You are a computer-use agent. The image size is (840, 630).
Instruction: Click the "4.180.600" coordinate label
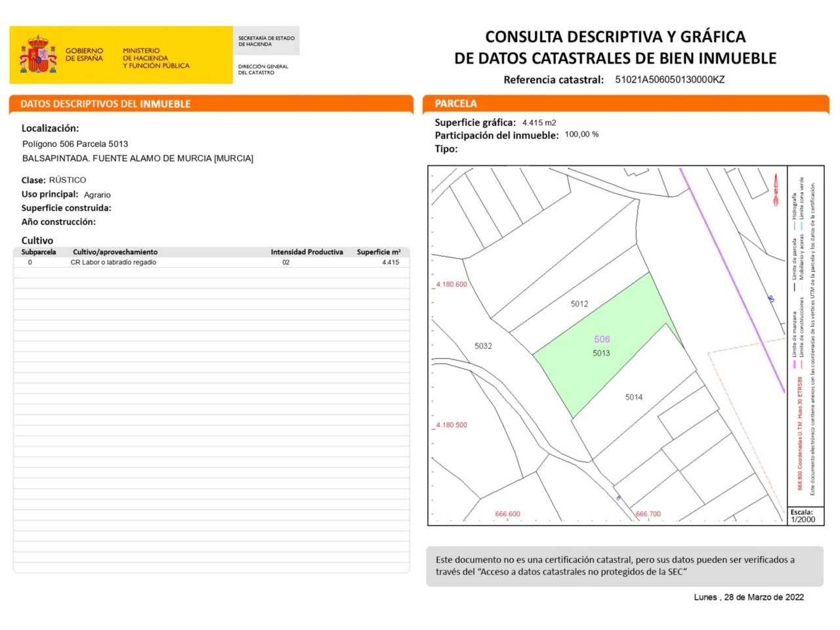(451, 285)
